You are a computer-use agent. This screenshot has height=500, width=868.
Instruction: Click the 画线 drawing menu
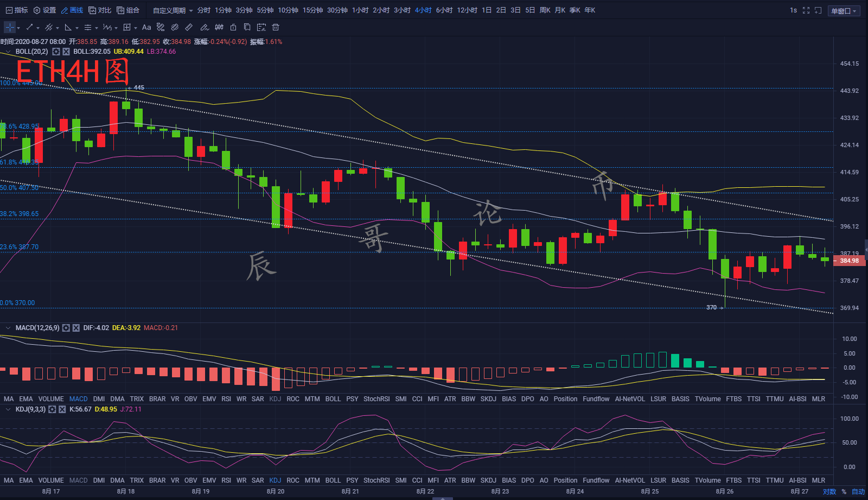(x=72, y=10)
